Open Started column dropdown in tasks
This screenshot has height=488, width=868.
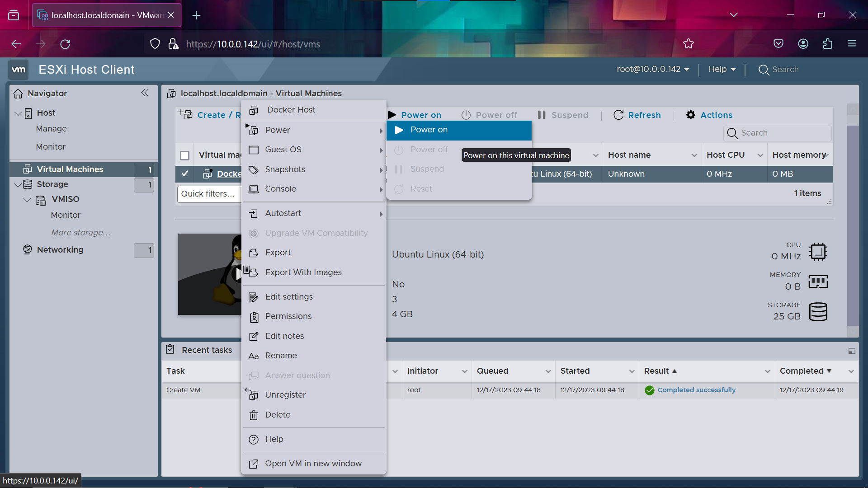point(632,371)
